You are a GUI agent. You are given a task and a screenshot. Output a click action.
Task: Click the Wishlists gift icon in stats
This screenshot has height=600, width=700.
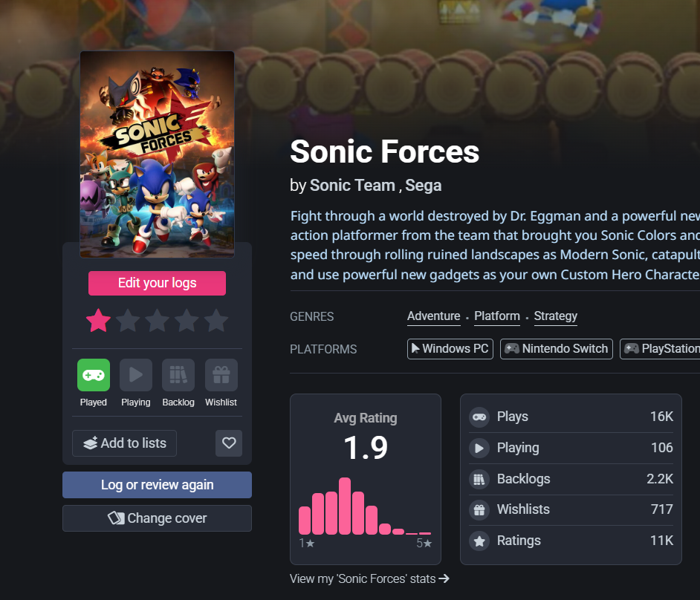pos(480,510)
